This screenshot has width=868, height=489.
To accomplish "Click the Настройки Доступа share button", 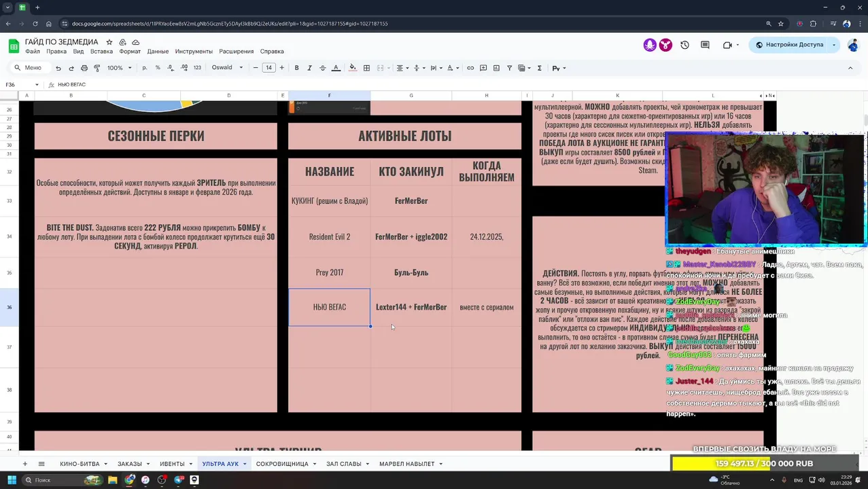I will pos(788,45).
